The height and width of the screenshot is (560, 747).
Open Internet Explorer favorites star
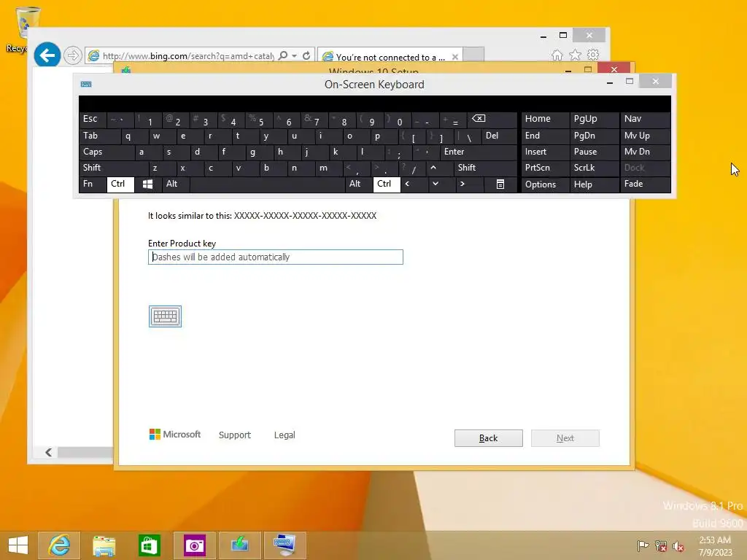tap(575, 55)
